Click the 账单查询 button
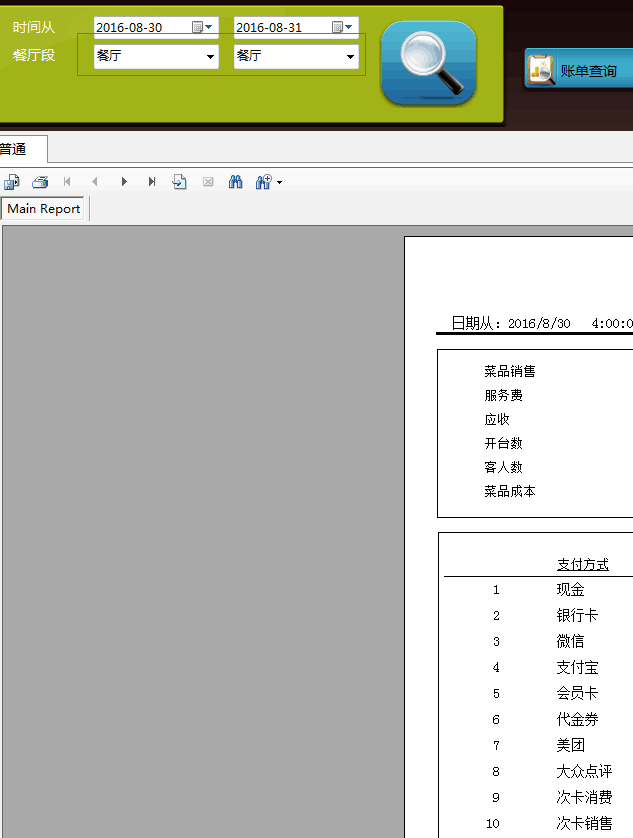 coord(578,69)
